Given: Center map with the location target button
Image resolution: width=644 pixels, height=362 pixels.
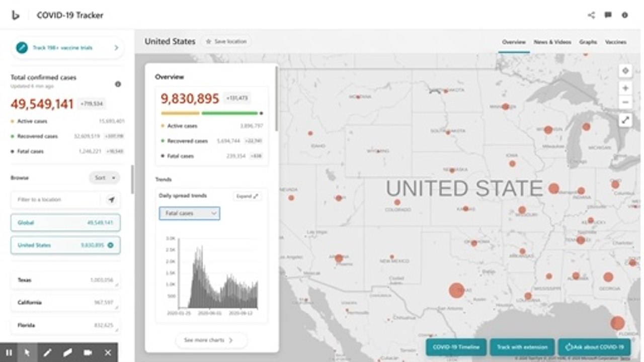Looking at the screenshot, I should coord(625,71).
